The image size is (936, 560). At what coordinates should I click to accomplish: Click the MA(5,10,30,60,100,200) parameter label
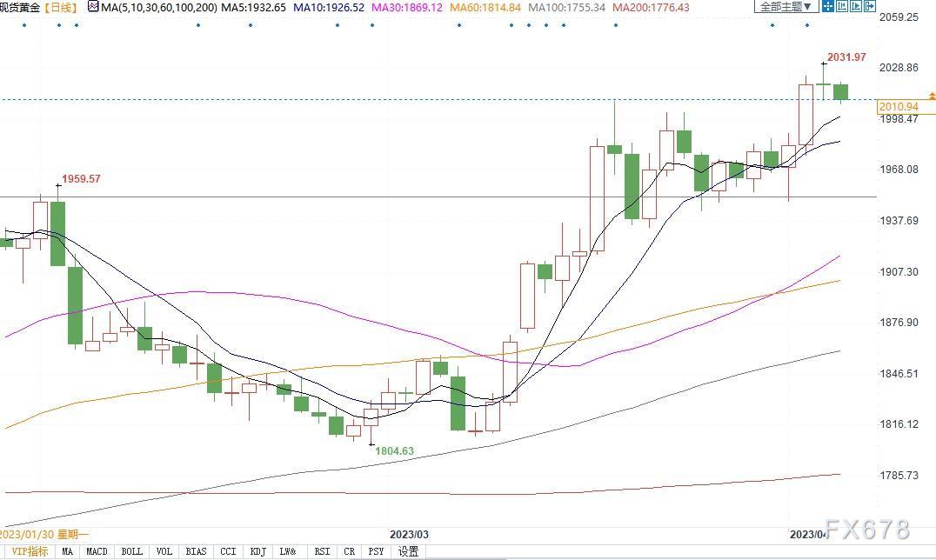(159, 8)
